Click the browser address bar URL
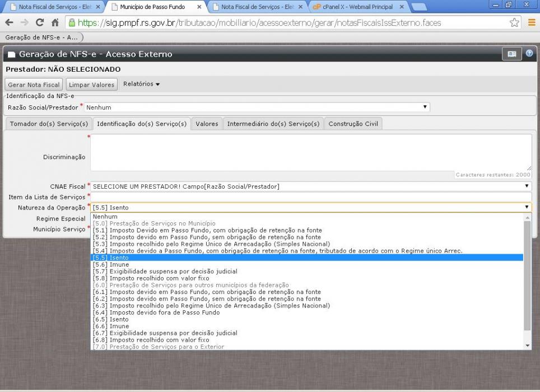The width and height of the screenshot is (540, 392). tap(259, 23)
